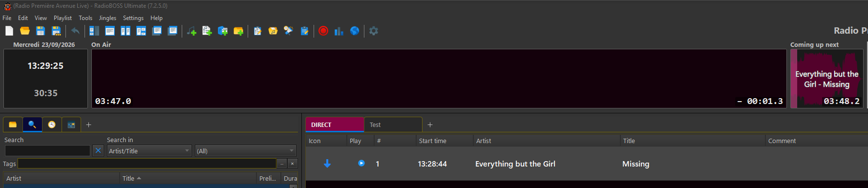The image size is (868, 188).
Task: Start recording with the red record button
Action: tap(323, 31)
